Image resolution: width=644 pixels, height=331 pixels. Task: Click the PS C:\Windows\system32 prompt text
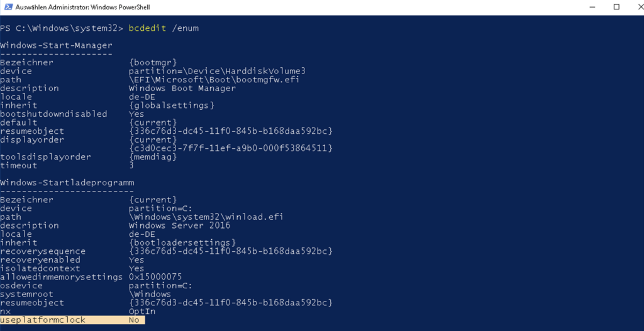pos(62,28)
